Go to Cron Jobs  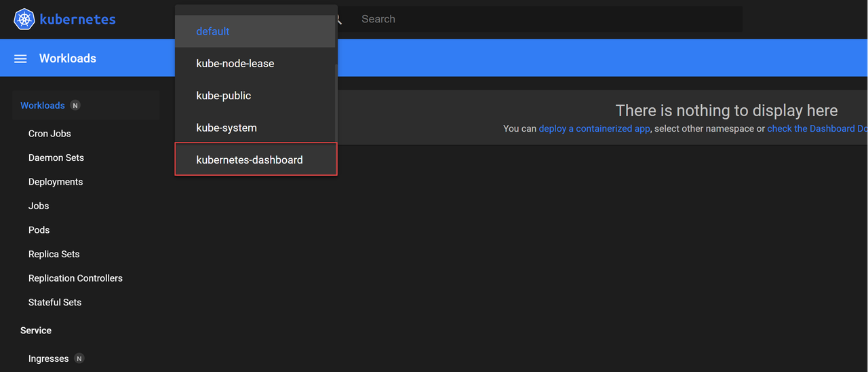[50, 134]
